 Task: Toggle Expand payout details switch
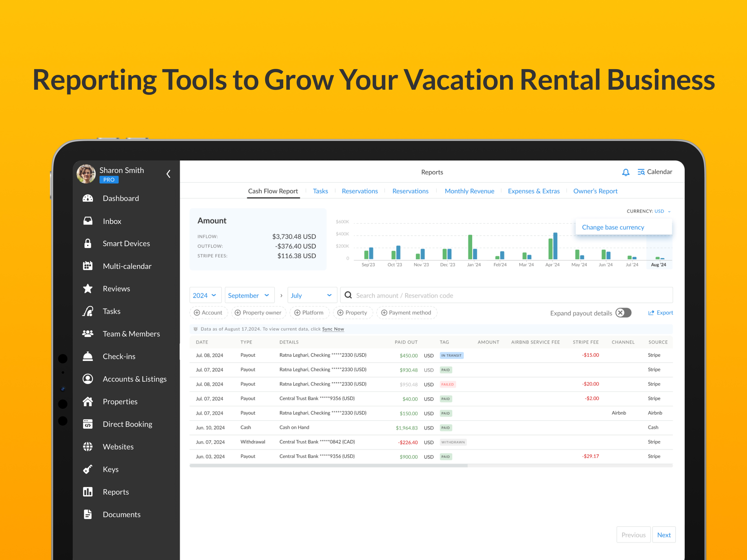click(623, 313)
